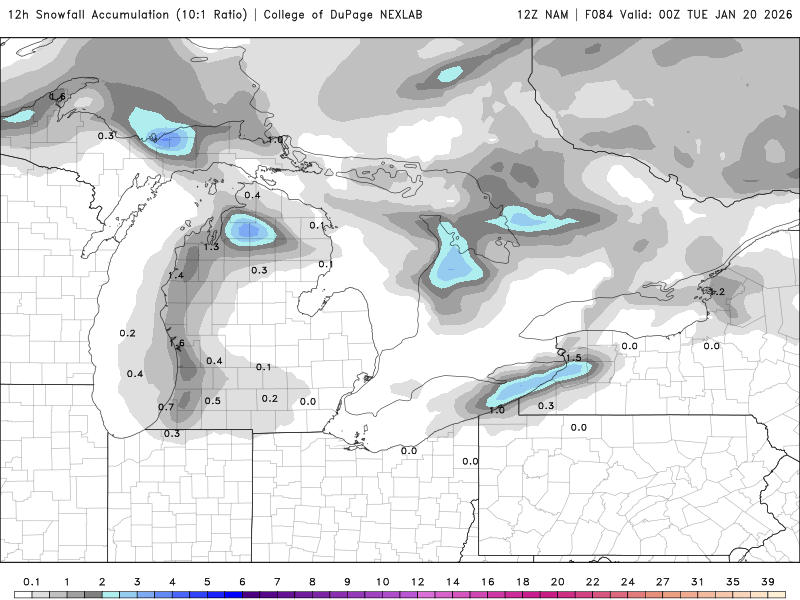The width and height of the screenshot is (800, 600).
Task: Click the '8' label on the color scale
Action: pos(312,582)
